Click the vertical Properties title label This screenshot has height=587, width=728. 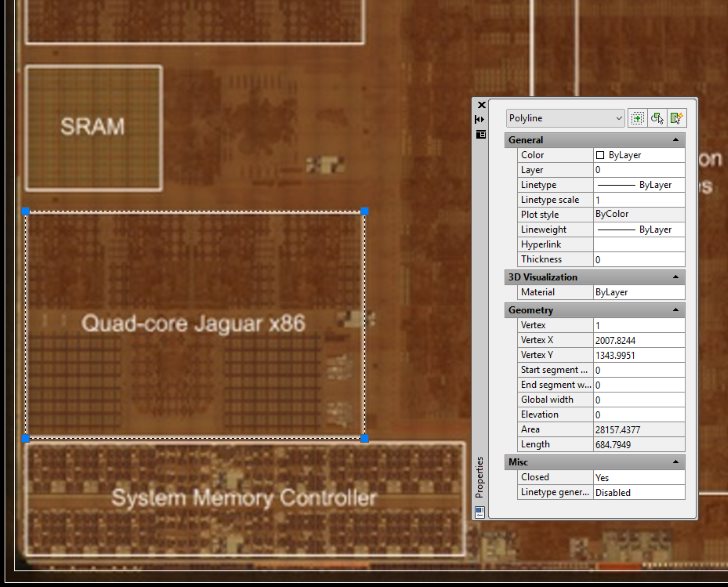[x=480, y=477]
